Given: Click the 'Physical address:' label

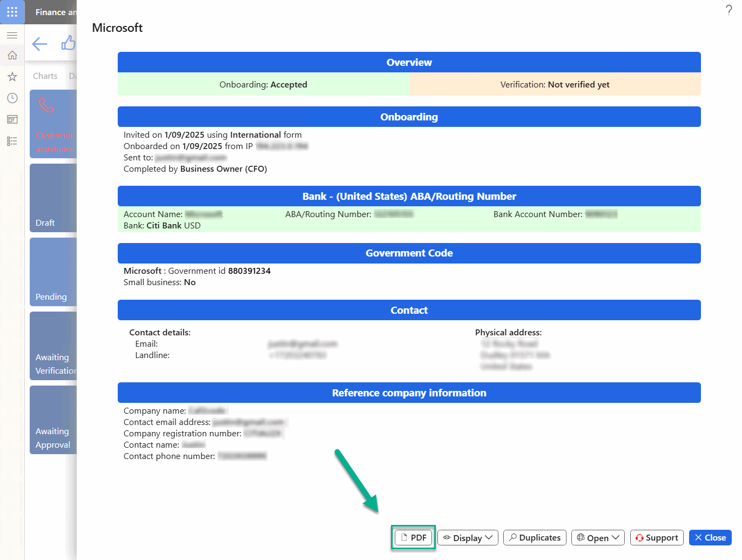Looking at the screenshot, I should click(x=508, y=333).
